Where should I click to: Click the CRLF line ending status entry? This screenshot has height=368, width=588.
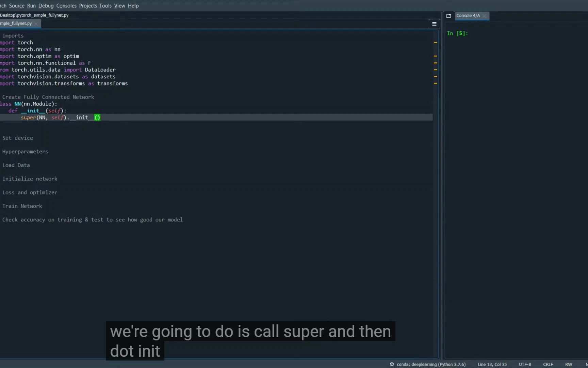pyautogui.click(x=548, y=364)
